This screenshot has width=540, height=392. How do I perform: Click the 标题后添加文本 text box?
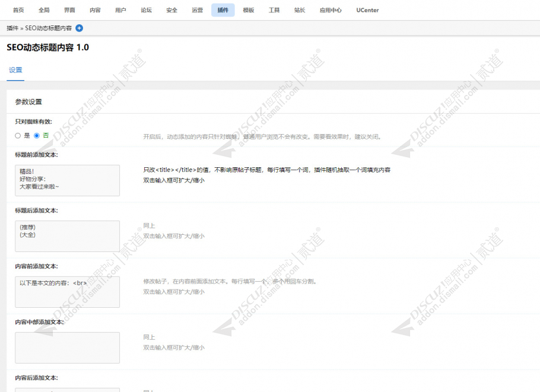coord(68,236)
